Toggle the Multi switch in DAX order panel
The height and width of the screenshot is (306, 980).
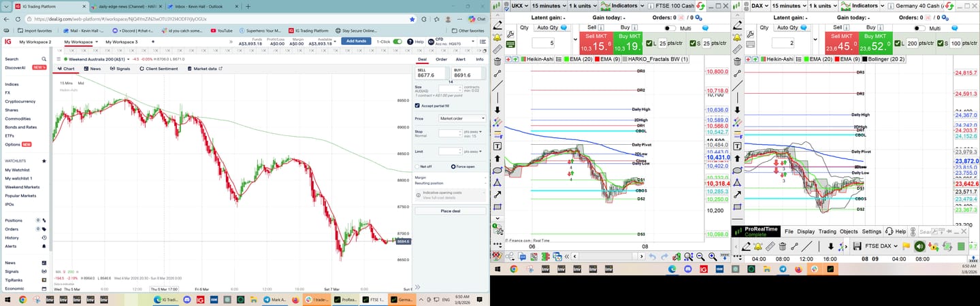coord(919,28)
